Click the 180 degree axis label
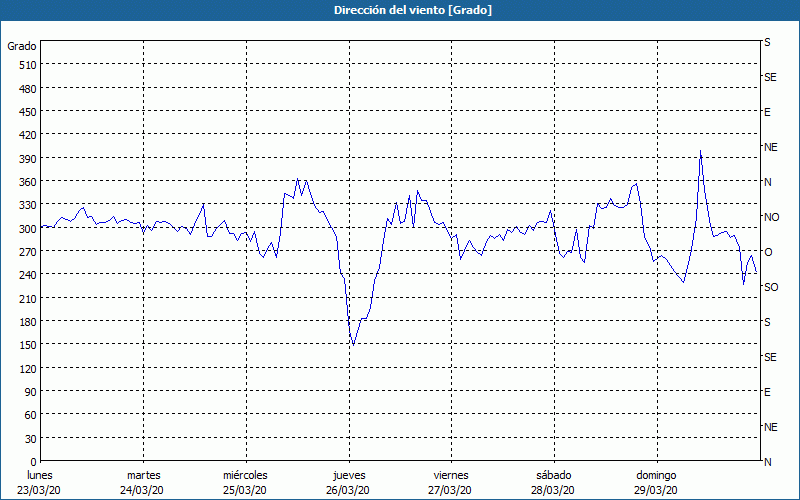800x500 pixels. (28, 322)
